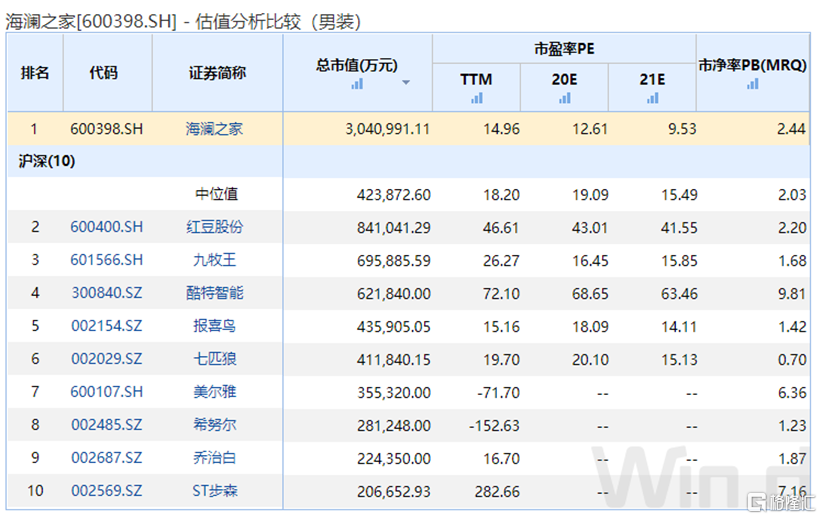Click the 排名 column header

pyautogui.click(x=35, y=73)
